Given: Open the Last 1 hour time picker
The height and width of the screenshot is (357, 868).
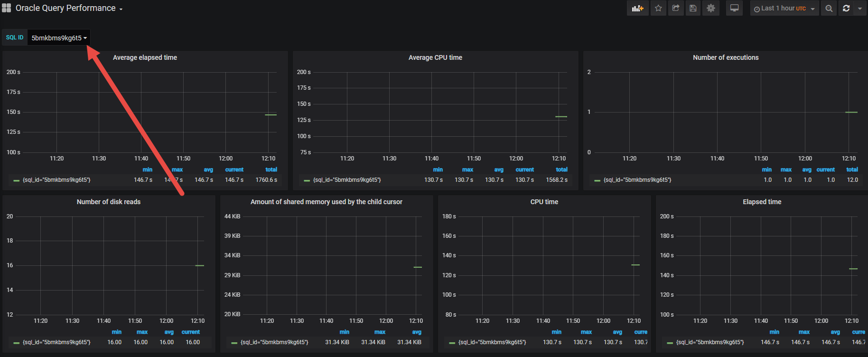Looking at the screenshot, I should (784, 8).
